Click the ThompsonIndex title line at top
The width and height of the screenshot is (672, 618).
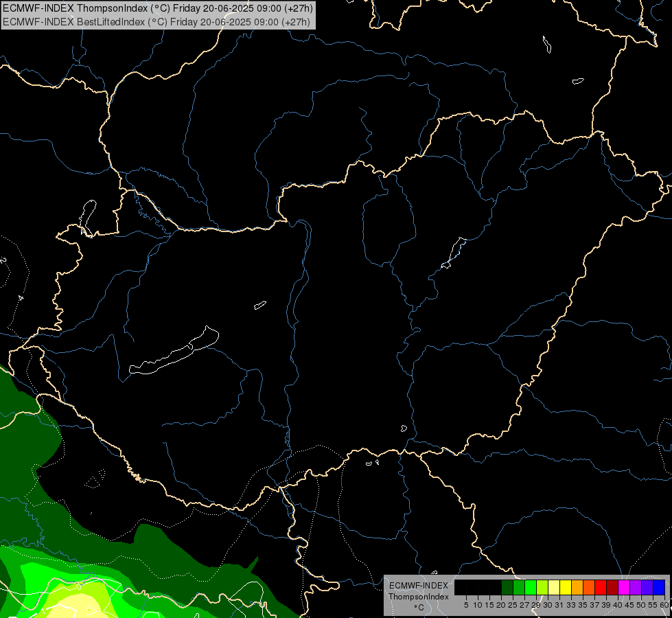pyautogui.click(x=158, y=8)
